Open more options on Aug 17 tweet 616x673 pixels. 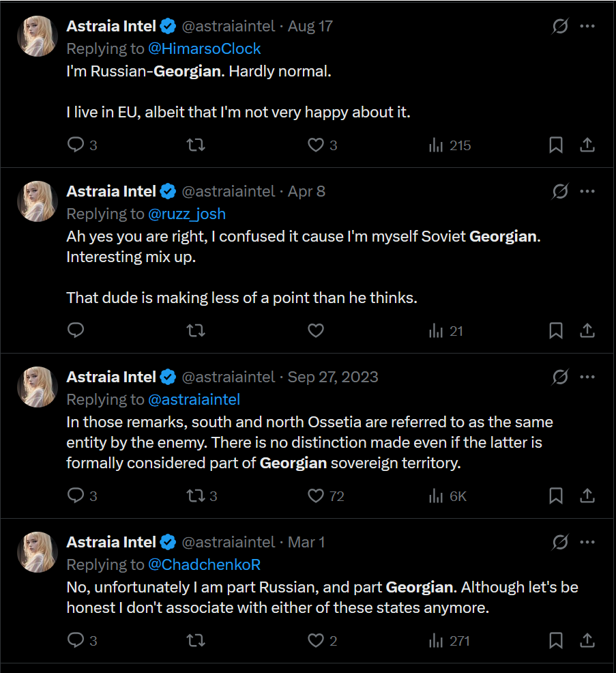coord(587,27)
